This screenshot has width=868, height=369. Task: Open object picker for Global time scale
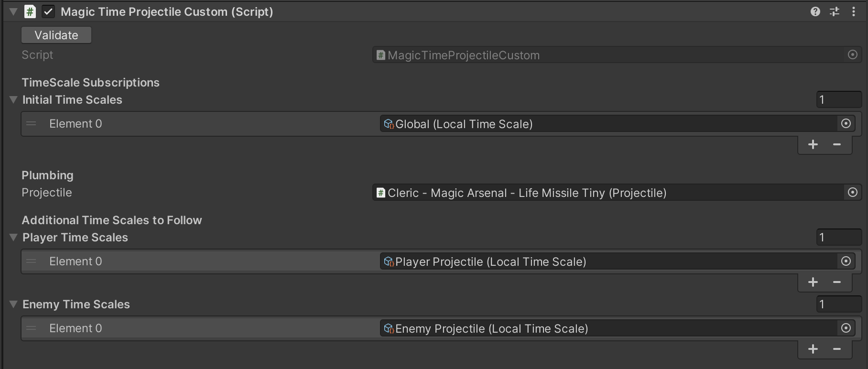[846, 124]
